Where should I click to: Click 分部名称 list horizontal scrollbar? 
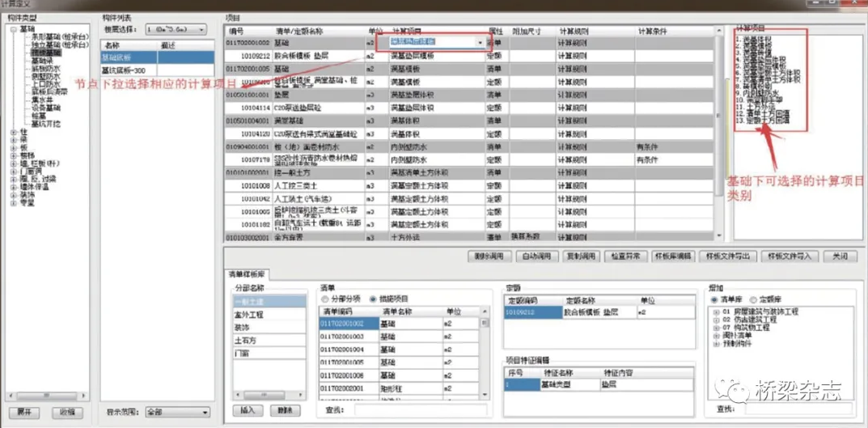pos(265,396)
